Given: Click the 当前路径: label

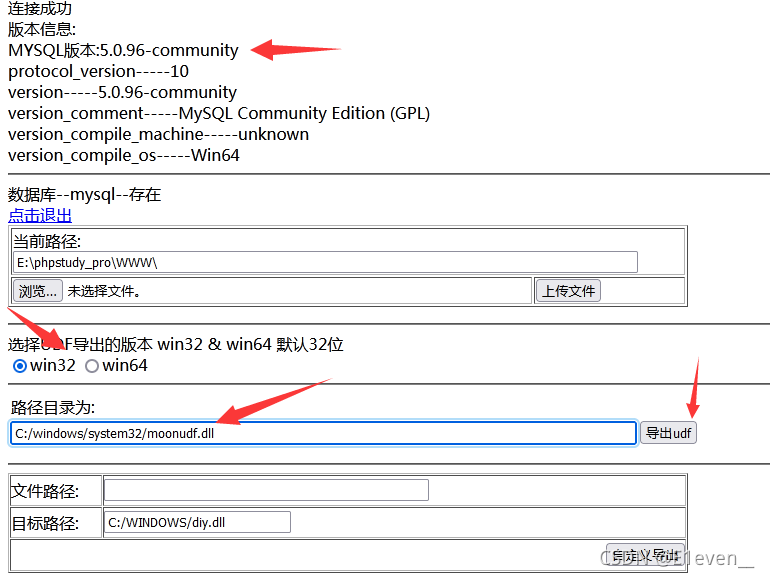Looking at the screenshot, I should 47,241.
